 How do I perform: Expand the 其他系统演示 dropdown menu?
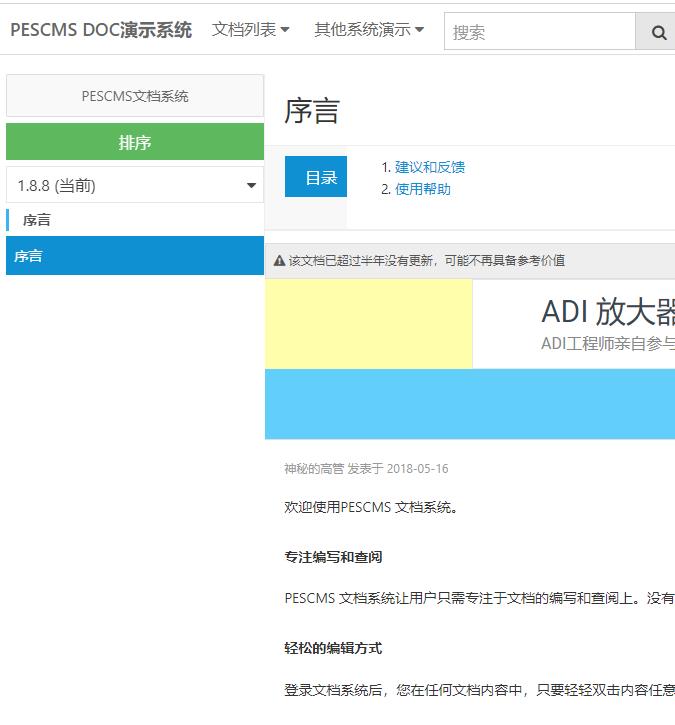pyautogui.click(x=368, y=30)
